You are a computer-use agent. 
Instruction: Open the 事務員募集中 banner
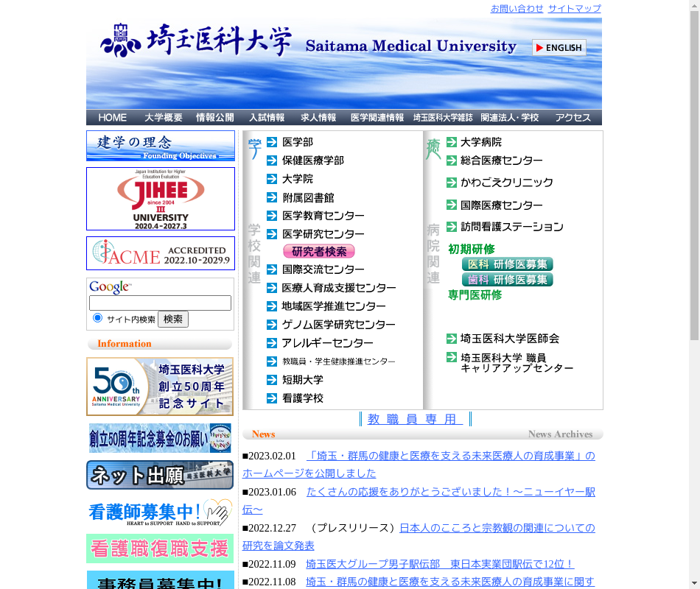point(160,580)
